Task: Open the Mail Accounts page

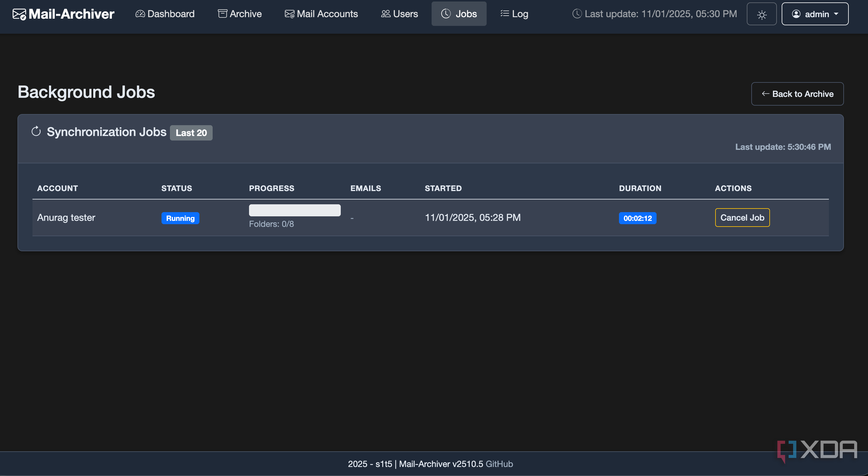Action: pyautogui.click(x=321, y=14)
